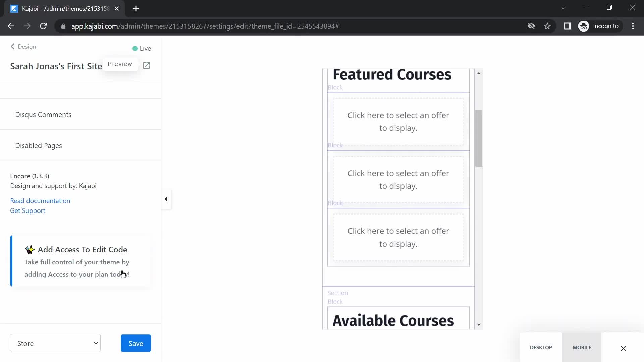Click the external Preview link icon
The height and width of the screenshot is (362, 644).
tap(147, 65)
